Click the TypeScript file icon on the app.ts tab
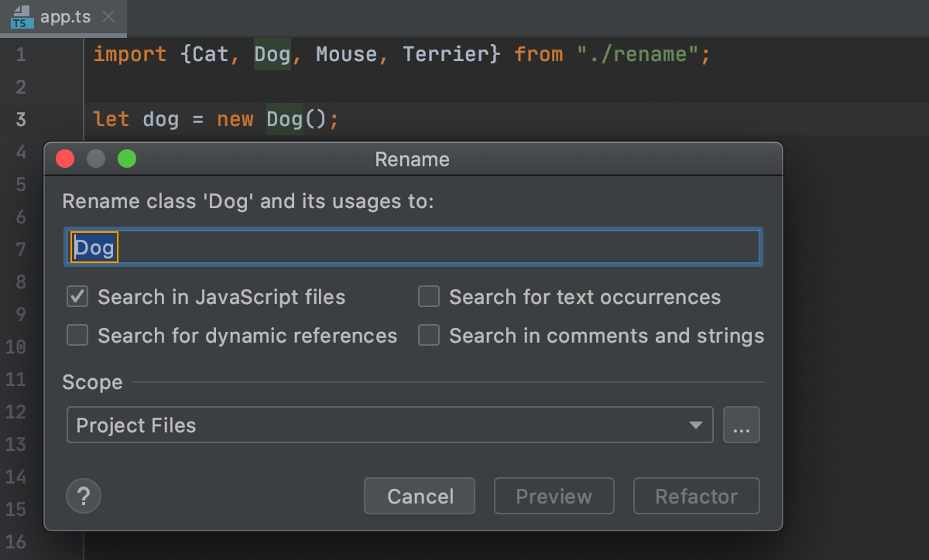 [22, 17]
